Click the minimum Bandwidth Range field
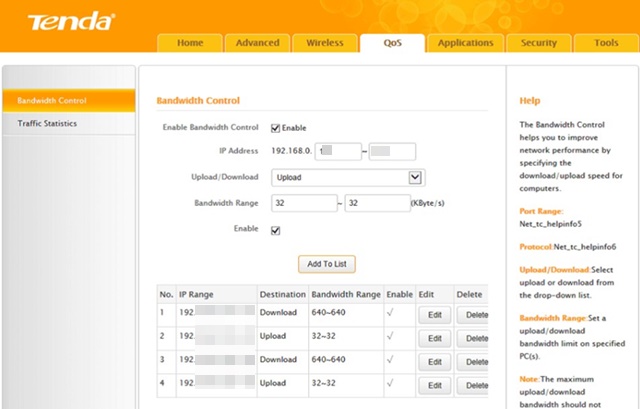The image size is (640, 409). coord(305,203)
